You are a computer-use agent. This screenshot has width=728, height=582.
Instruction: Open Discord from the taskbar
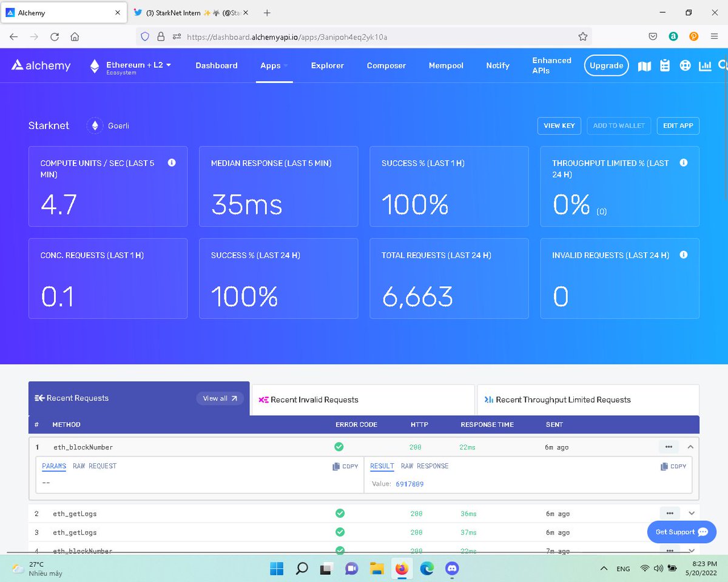[x=451, y=569]
